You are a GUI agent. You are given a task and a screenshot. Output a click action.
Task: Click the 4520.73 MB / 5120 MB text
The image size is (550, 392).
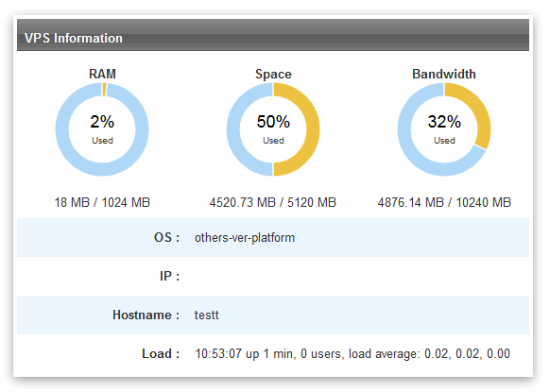tap(273, 202)
